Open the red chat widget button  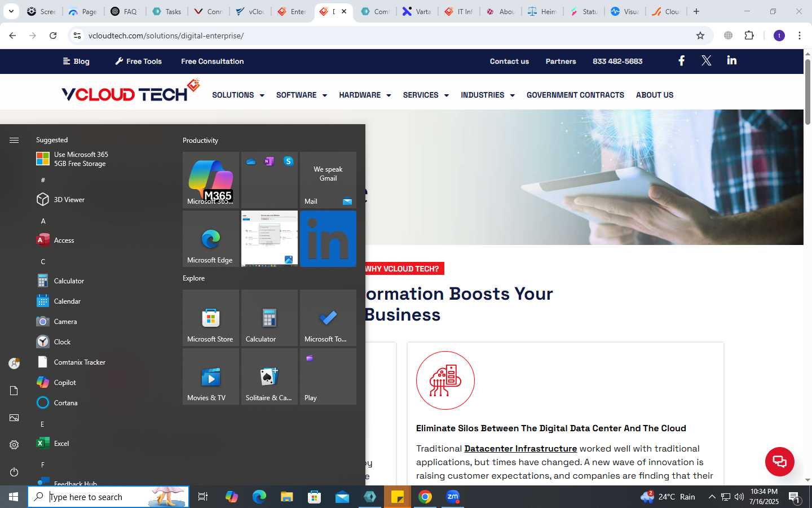tap(780, 461)
